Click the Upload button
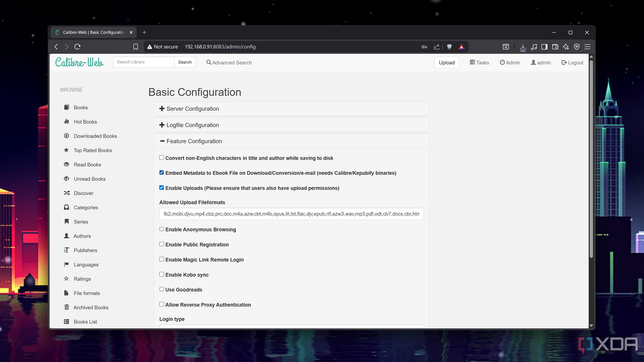644x362 pixels. click(x=446, y=63)
